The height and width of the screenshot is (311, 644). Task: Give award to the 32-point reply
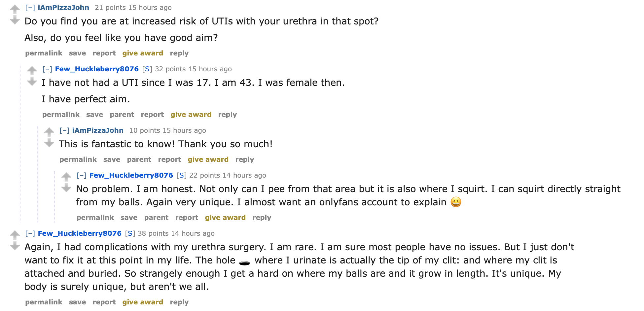tap(191, 115)
